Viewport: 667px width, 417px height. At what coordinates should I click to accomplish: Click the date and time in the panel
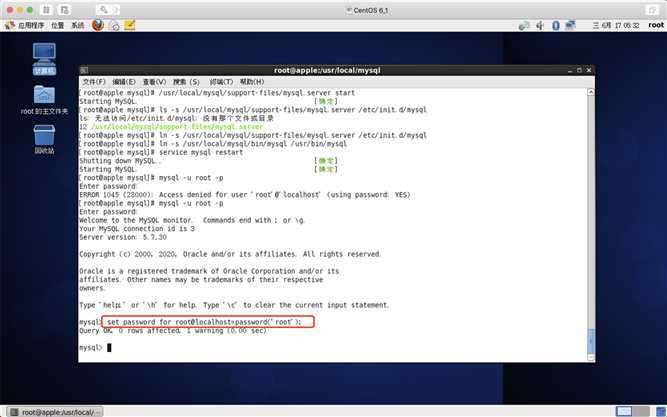pyautogui.click(x=616, y=26)
